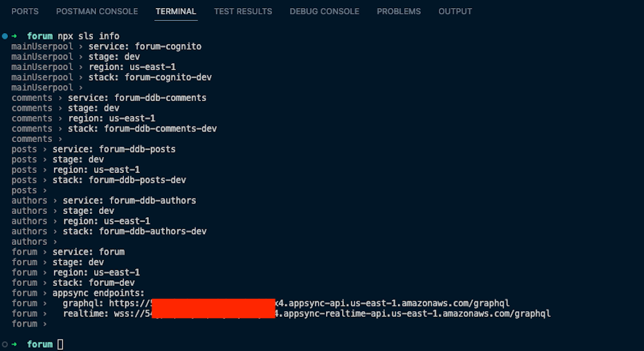The height and width of the screenshot is (351, 644).
Task: Open the POSTMAN CONSOLE tab
Action: (97, 12)
